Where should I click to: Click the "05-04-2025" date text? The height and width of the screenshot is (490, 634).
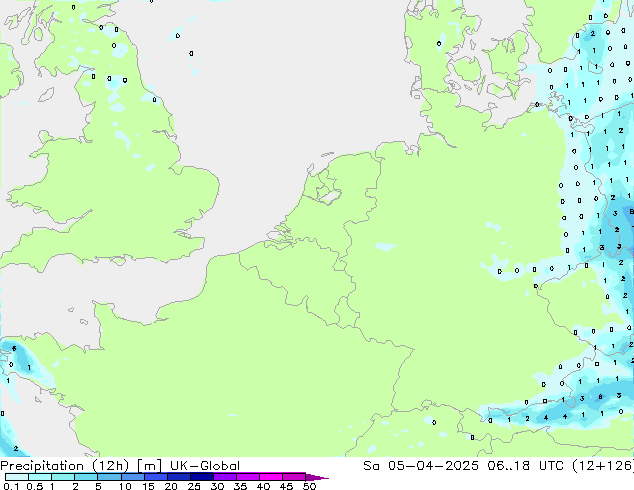click(x=433, y=466)
